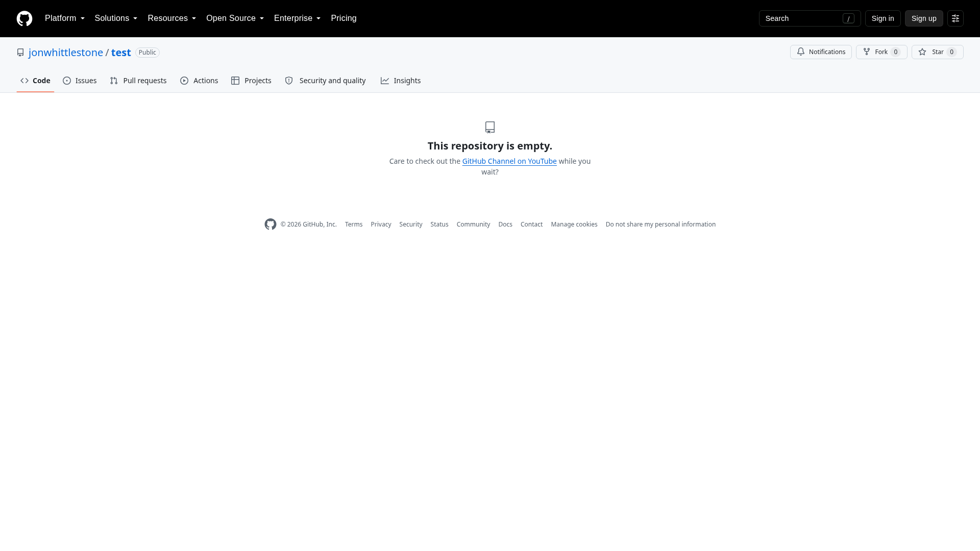
Task: View the Insights tab
Action: (x=401, y=81)
